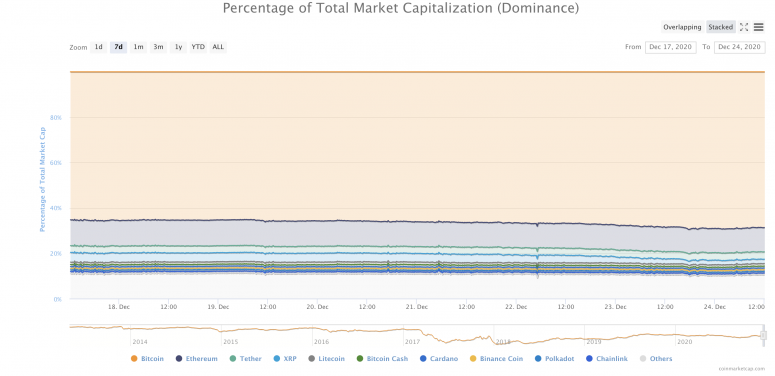Select the 1m zoom range
This screenshot has width=775, height=376.
138,47
